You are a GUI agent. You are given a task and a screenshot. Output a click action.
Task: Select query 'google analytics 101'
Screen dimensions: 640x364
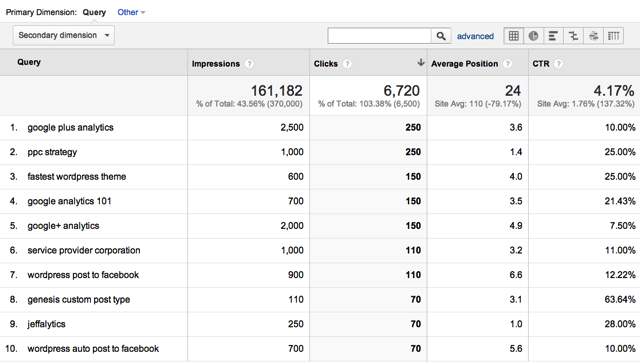(69, 201)
